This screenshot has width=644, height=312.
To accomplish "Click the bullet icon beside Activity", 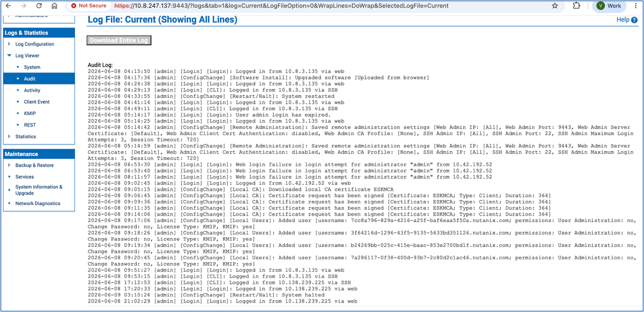I will coord(18,90).
